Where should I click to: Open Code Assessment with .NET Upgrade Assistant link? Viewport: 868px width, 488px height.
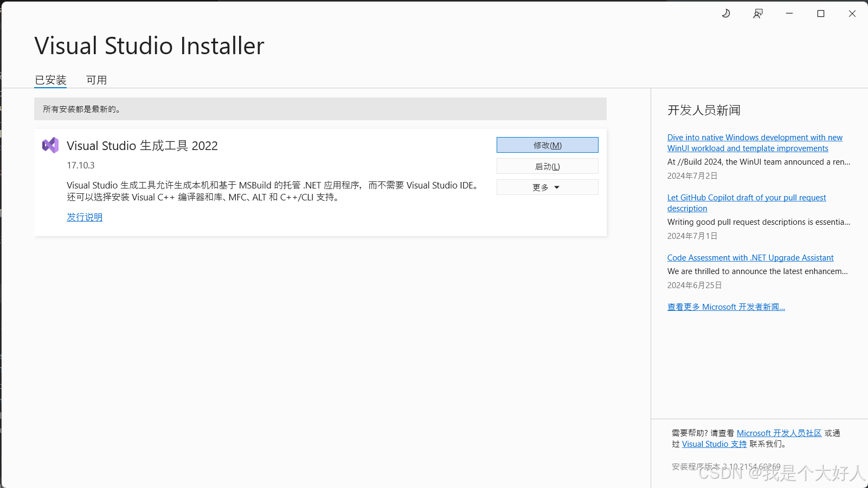click(750, 258)
